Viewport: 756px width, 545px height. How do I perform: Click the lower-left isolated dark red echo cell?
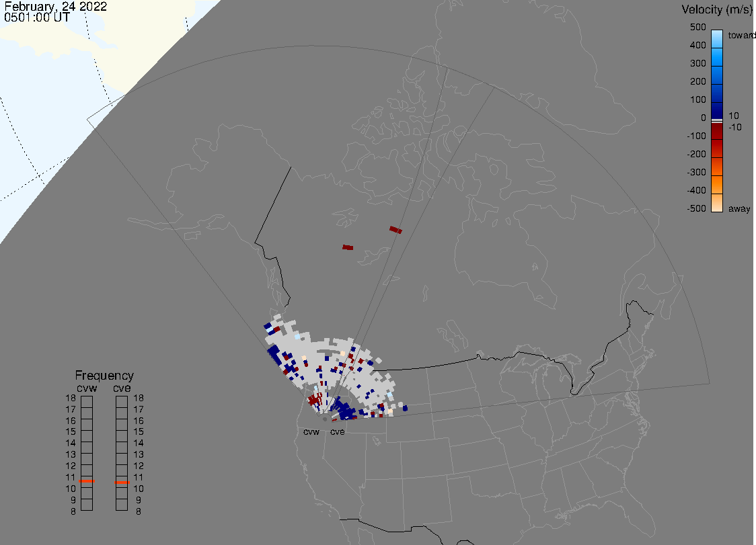[x=348, y=247]
